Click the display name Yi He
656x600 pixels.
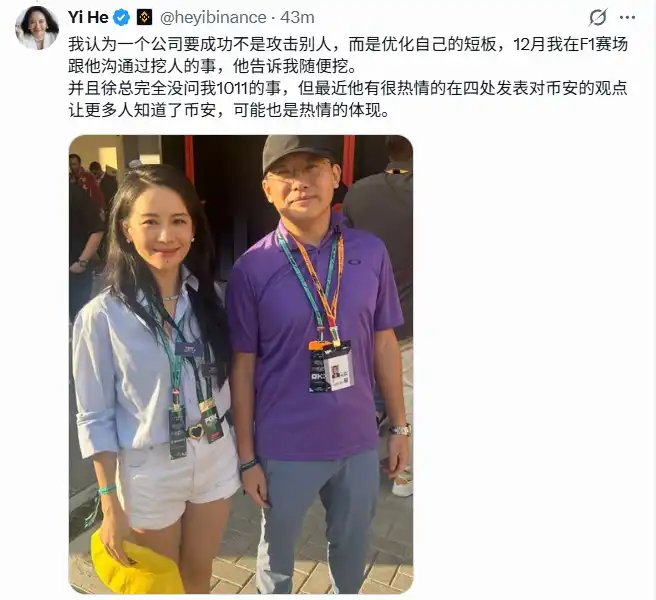click(x=88, y=18)
